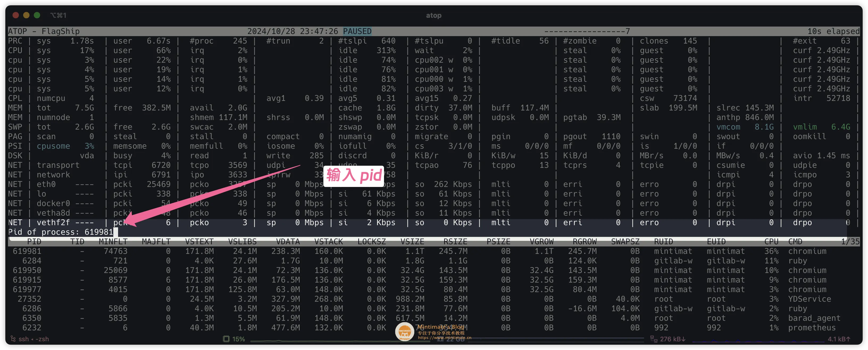Click the prometheus command name
The image size is (868, 350).
812,328
